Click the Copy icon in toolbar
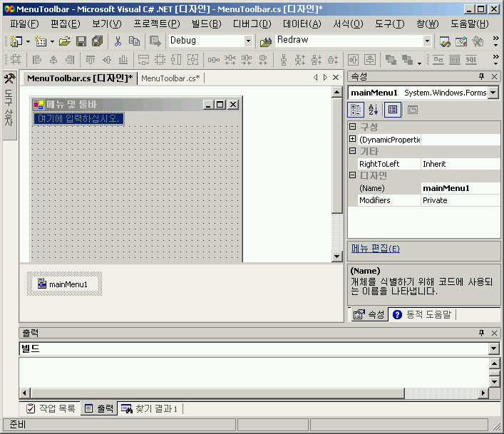Image resolution: width=504 pixels, height=434 pixels. point(134,41)
